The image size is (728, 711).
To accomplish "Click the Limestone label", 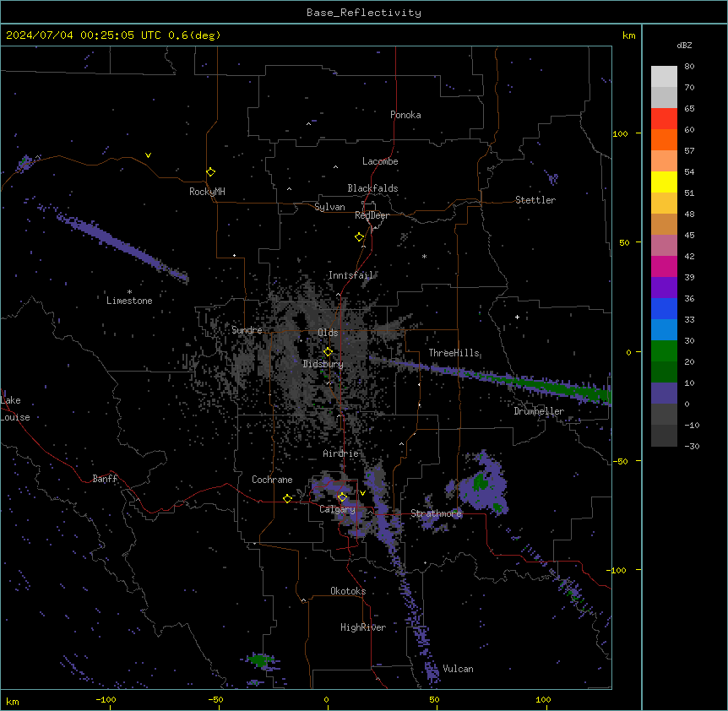I will pos(129,301).
